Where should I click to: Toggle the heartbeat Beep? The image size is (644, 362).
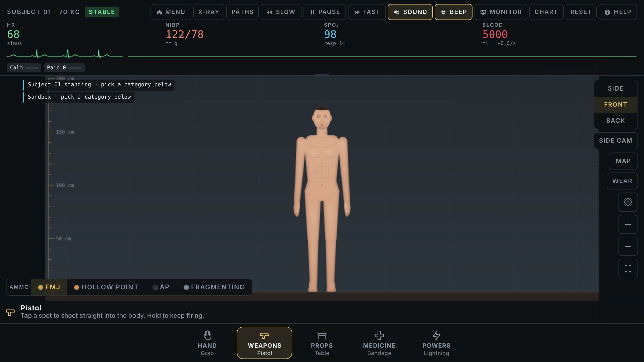(453, 12)
